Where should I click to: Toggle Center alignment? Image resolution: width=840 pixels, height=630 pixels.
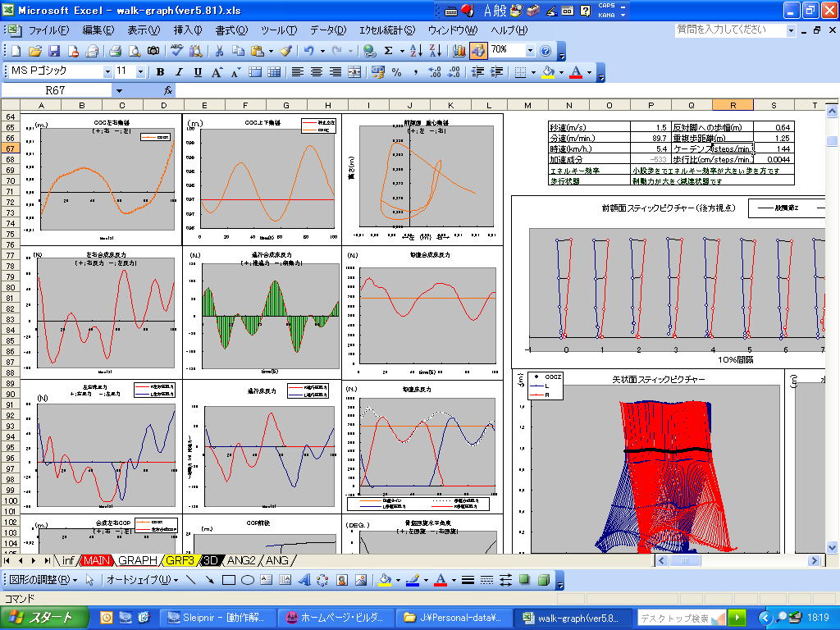316,72
